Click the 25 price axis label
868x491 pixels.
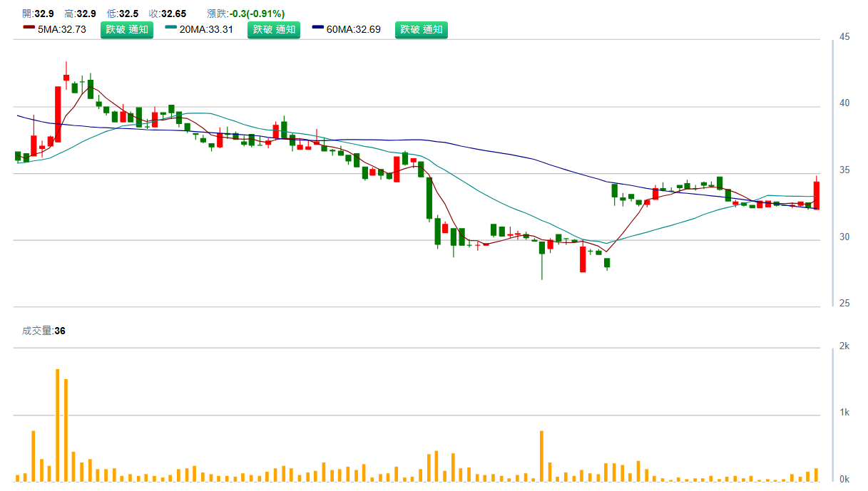[844, 304]
